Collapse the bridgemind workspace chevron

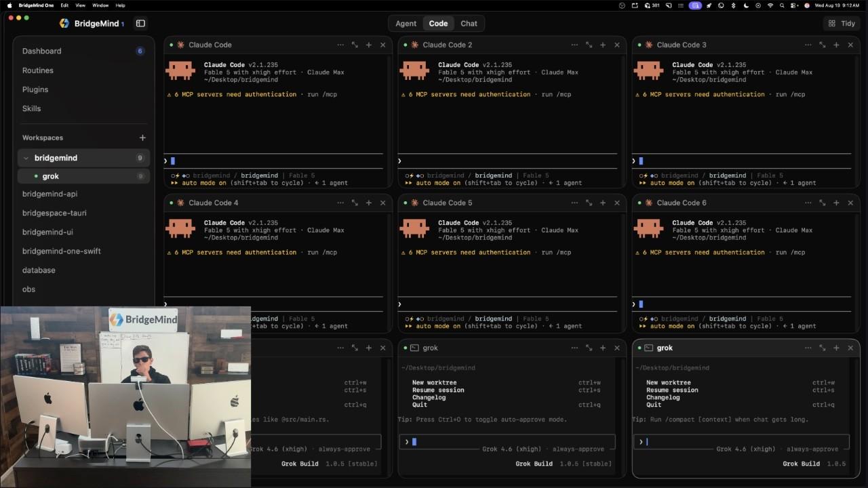pos(26,158)
